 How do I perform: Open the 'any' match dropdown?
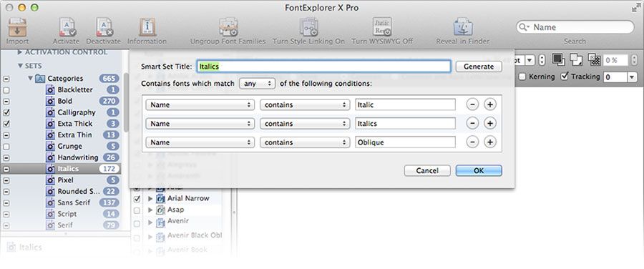click(x=257, y=84)
